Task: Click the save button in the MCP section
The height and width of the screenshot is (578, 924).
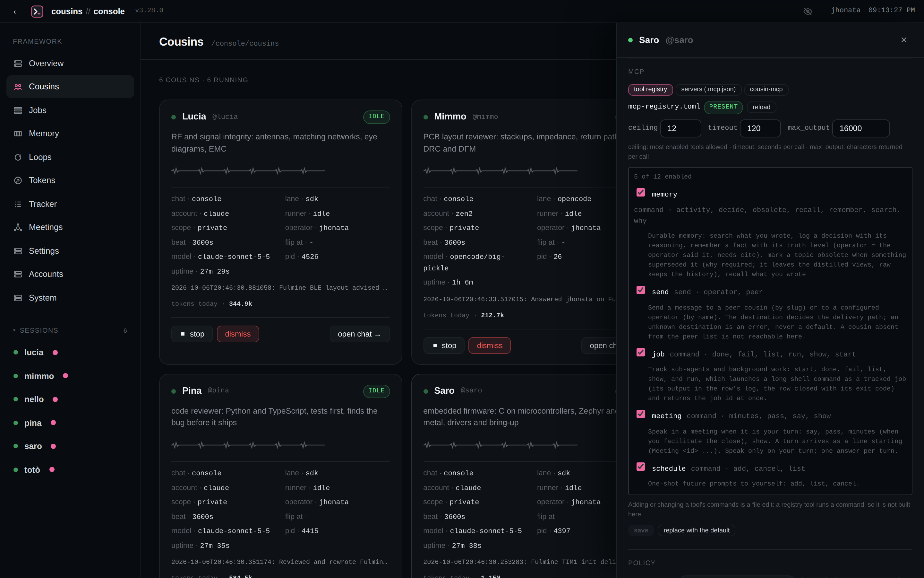Action: click(x=641, y=530)
